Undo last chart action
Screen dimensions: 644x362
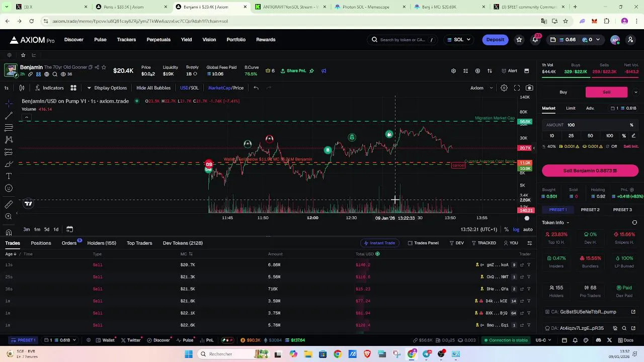[x=256, y=88]
